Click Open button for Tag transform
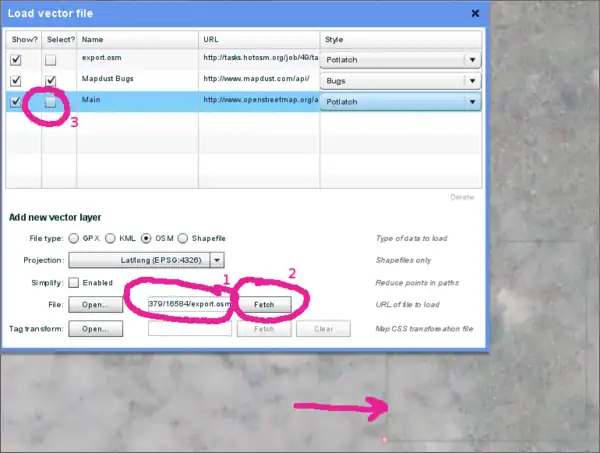 [95, 328]
